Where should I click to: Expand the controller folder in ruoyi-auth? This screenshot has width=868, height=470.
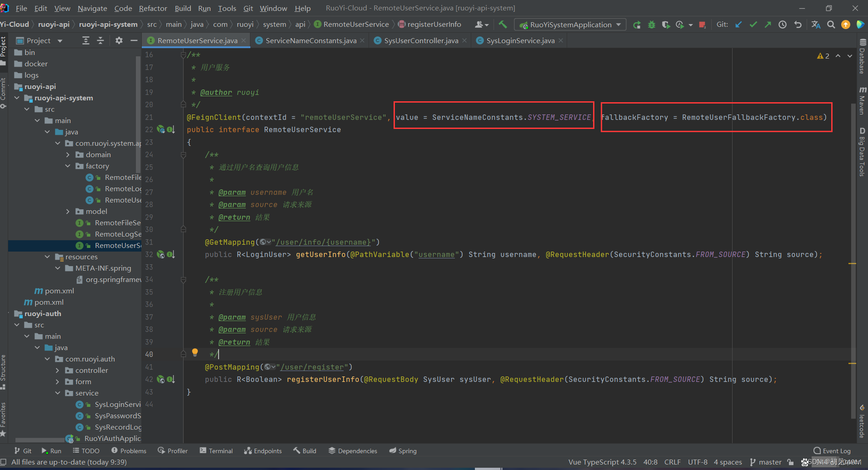(57, 370)
